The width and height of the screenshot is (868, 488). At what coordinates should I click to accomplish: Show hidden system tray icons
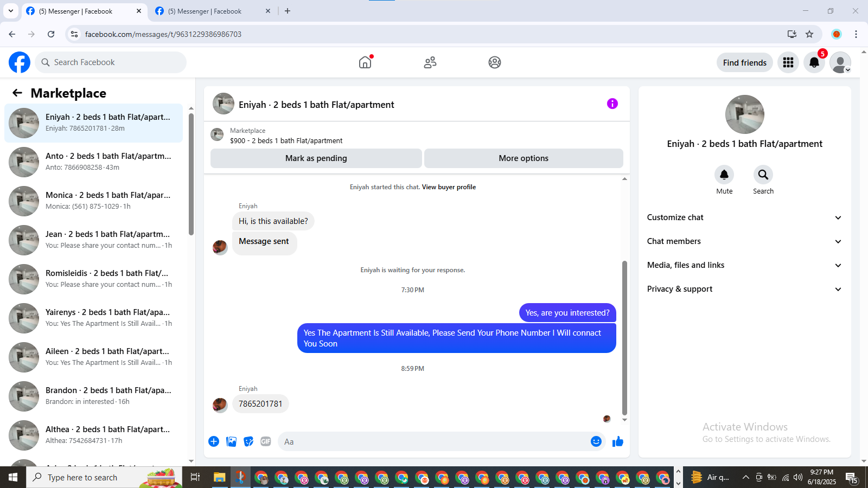(745, 477)
